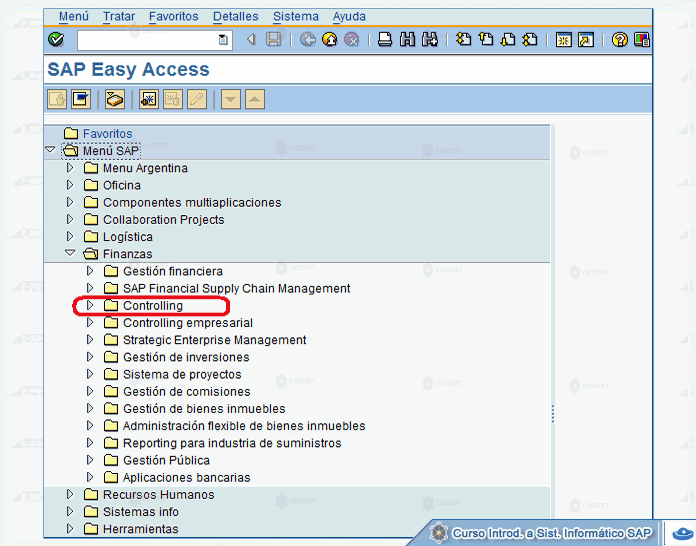This screenshot has height=546, width=696.
Task: Expand the Recursos Humanos folder
Action: pos(70,494)
